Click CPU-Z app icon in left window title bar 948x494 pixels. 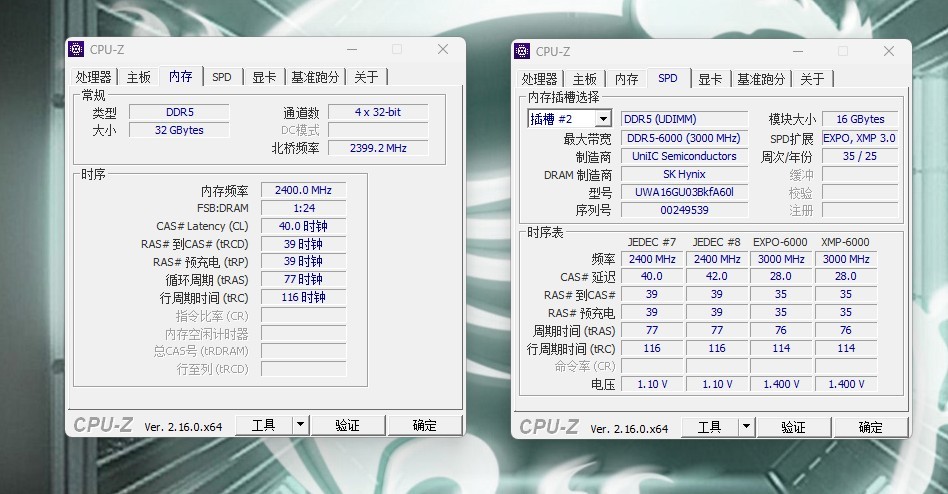76,49
